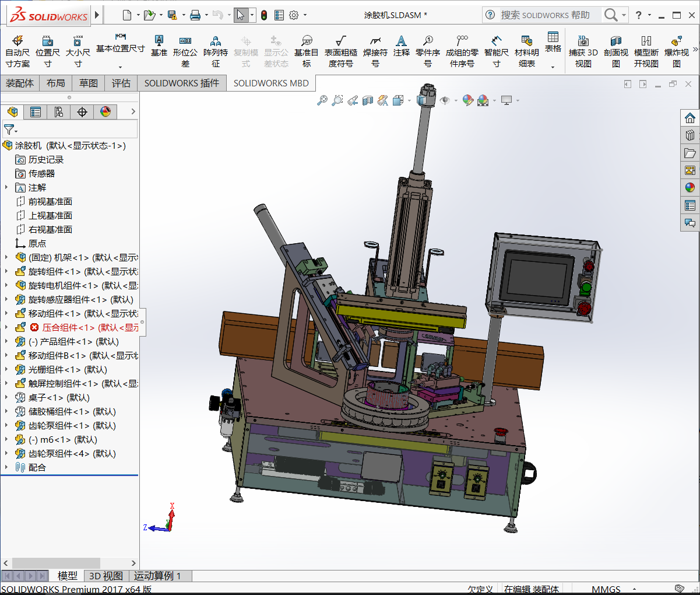The image size is (700, 595).
Task: Open the SOLIDWORKS 插件 tab
Action: pyautogui.click(x=182, y=83)
